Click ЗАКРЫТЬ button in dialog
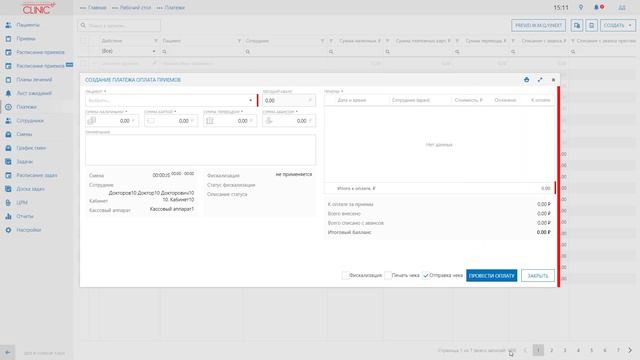Image resolution: width=640 pixels, height=360 pixels. click(538, 276)
